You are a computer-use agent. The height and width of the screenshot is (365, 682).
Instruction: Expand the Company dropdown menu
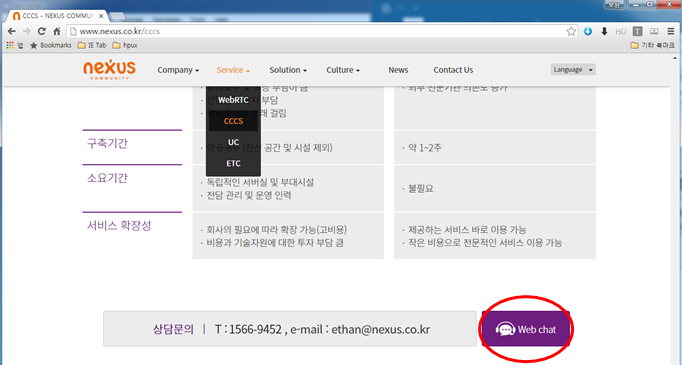click(x=178, y=70)
